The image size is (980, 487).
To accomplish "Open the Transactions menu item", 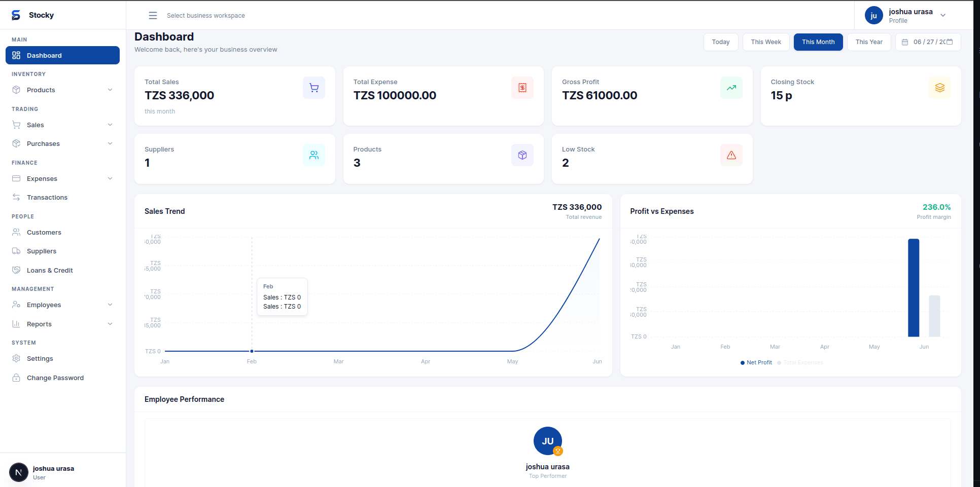I will [x=62, y=197].
